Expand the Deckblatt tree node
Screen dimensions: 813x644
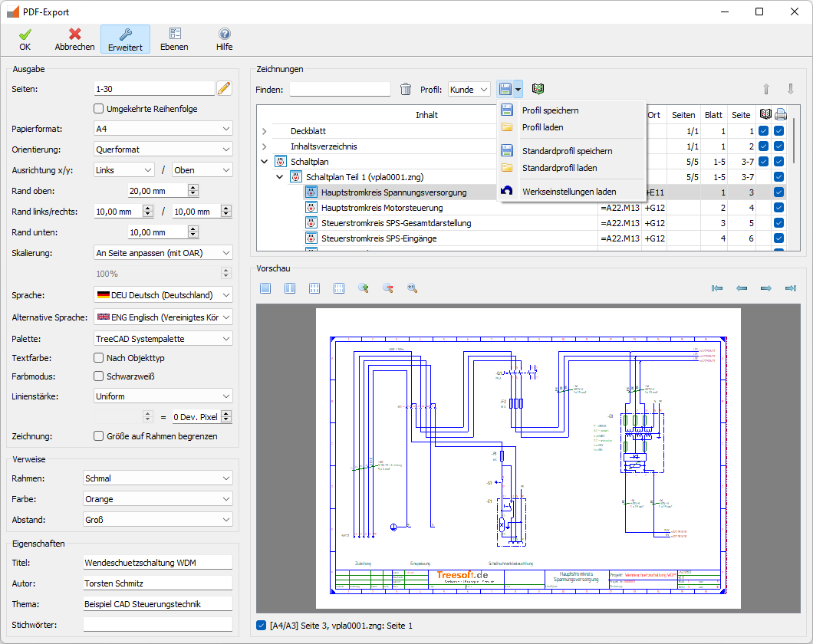click(265, 131)
